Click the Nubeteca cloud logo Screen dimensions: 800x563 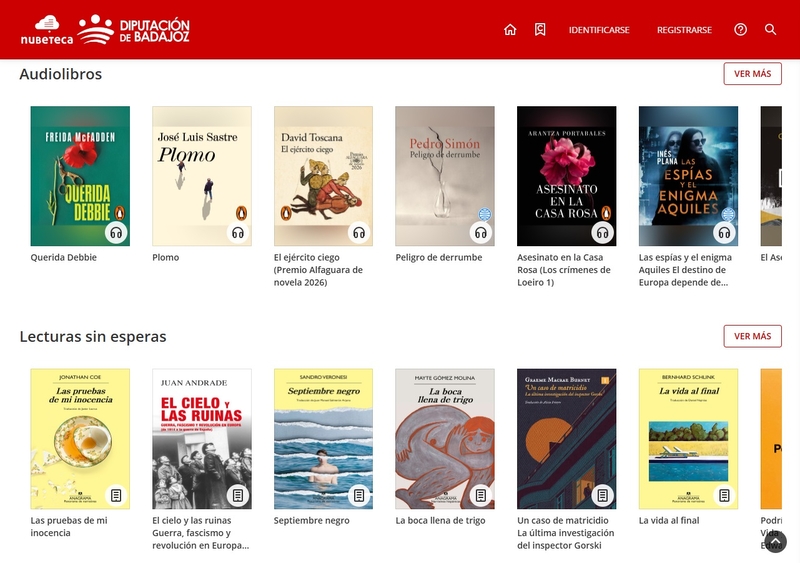[47, 30]
